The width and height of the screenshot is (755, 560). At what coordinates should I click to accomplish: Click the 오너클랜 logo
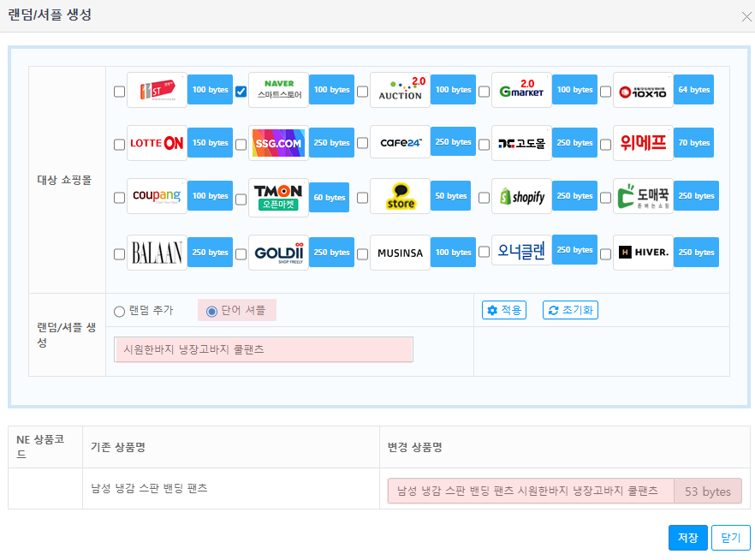[x=521, y=251]
